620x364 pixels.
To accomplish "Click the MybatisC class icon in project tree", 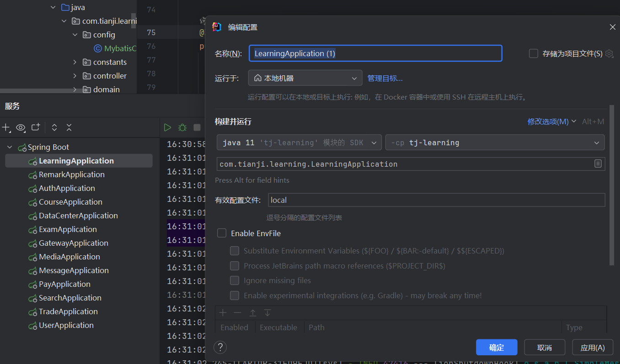I will click(x=97, y=48).
